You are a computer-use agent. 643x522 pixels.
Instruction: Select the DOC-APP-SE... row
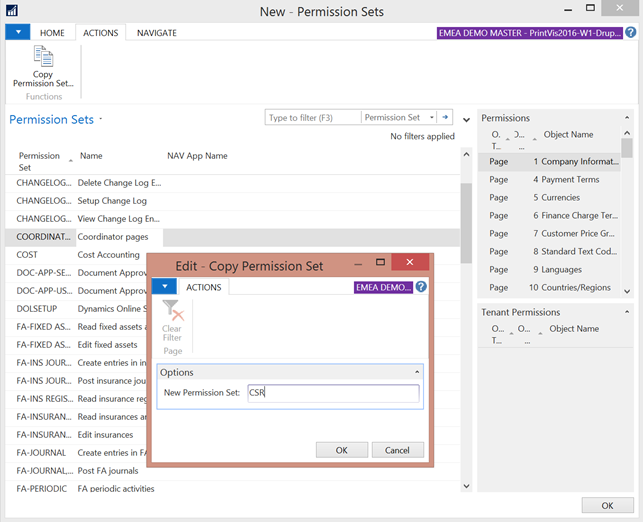[76, 273]
